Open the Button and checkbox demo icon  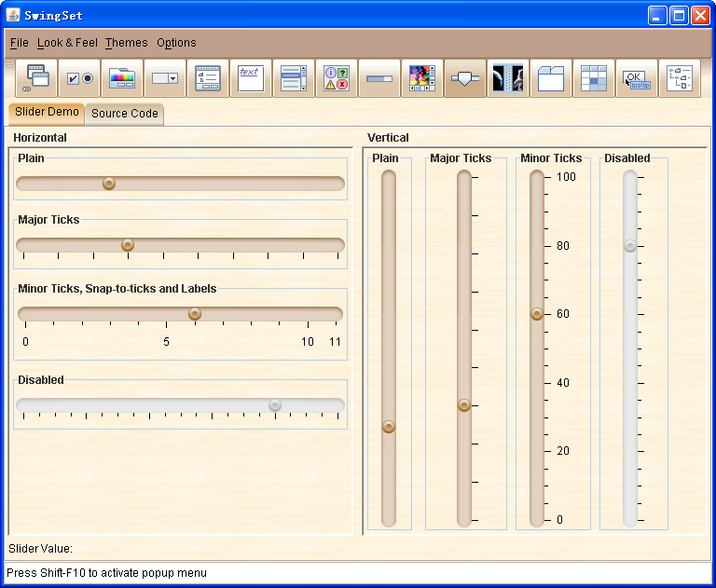click(79, 78)
